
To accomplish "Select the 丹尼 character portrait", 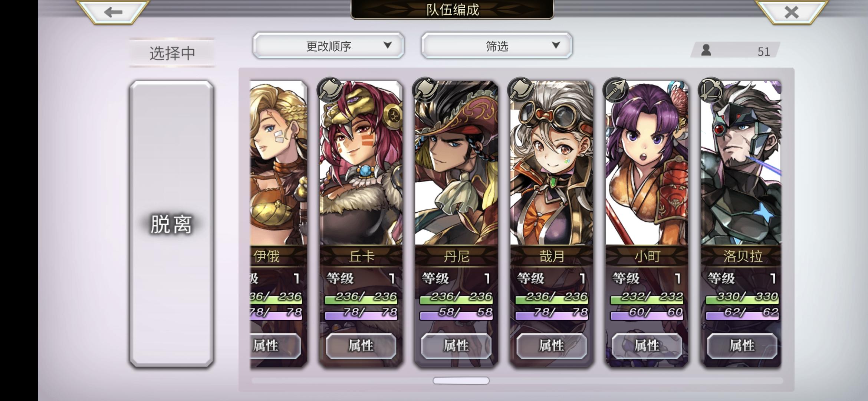I will (456, 163).
